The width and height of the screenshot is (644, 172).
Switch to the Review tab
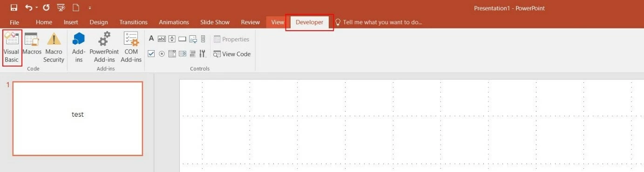[251, 22]
